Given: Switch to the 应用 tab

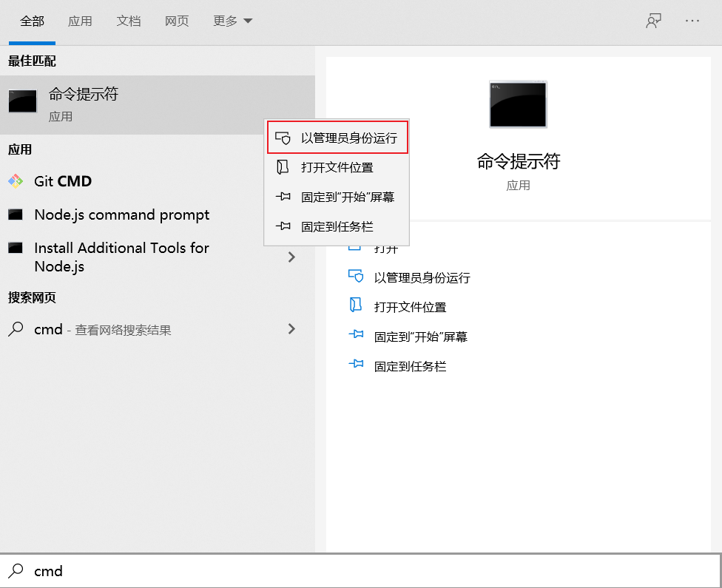Looking at the screenshot, I should point(80,21).
